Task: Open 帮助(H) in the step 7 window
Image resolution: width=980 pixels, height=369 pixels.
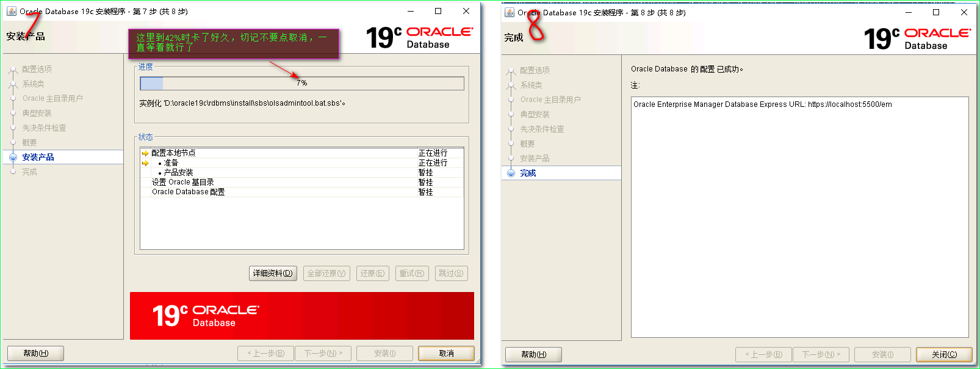Action: pos(35,353)
